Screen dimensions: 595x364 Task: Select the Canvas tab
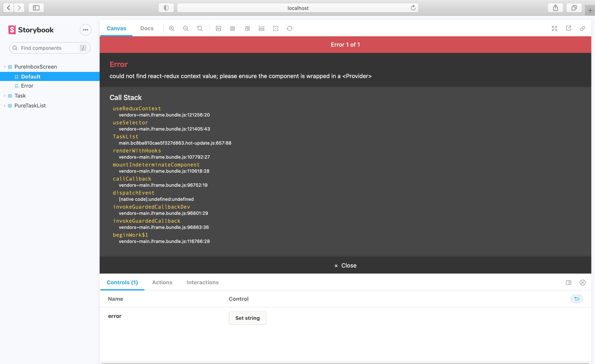116,29
